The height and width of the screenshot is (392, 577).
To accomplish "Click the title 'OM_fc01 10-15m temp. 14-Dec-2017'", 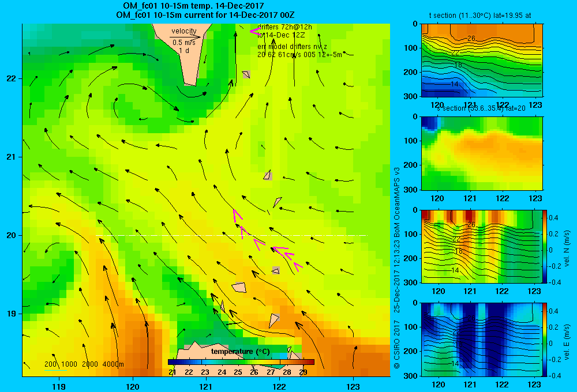I will click(193, 6).
